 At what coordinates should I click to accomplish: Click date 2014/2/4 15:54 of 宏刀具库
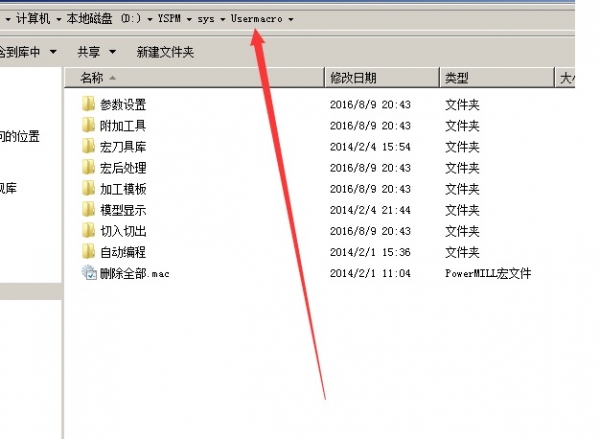(x=370, y=147)
